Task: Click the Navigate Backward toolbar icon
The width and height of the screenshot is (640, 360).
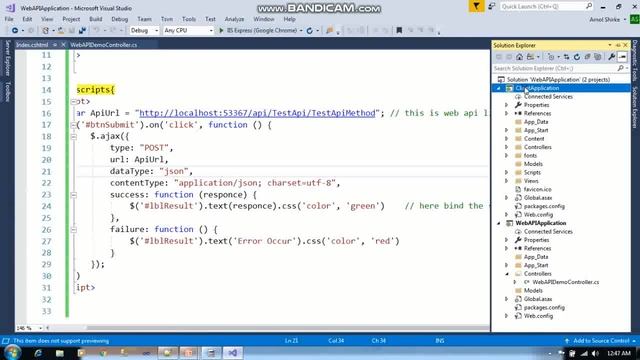Action: pyautogui.click(x=15, y=31)
